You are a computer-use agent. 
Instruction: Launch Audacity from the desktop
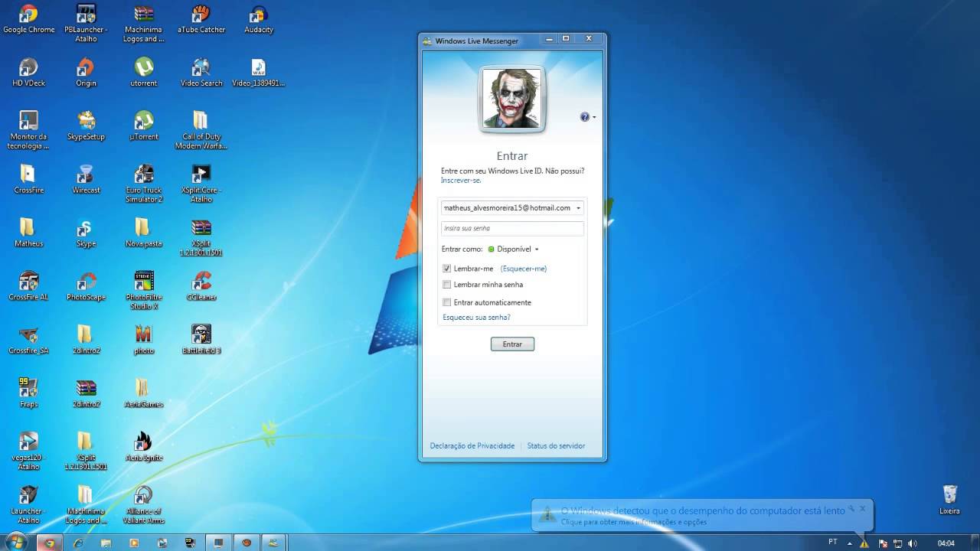click(x=258, y=20)
